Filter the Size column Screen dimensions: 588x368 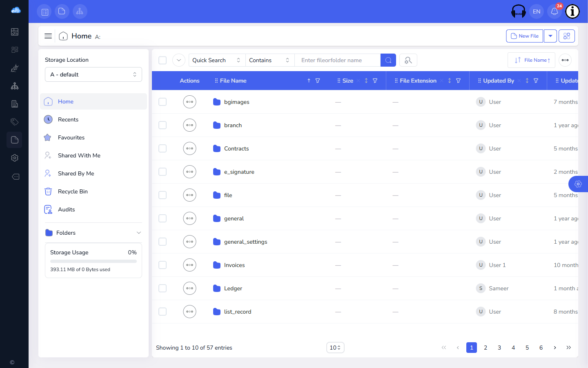tap(375, 81)
